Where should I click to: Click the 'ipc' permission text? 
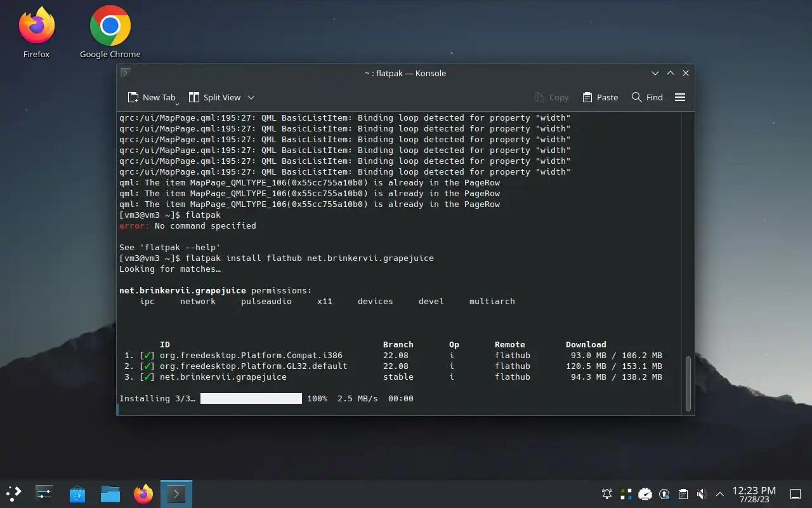[x=147, y=301]
